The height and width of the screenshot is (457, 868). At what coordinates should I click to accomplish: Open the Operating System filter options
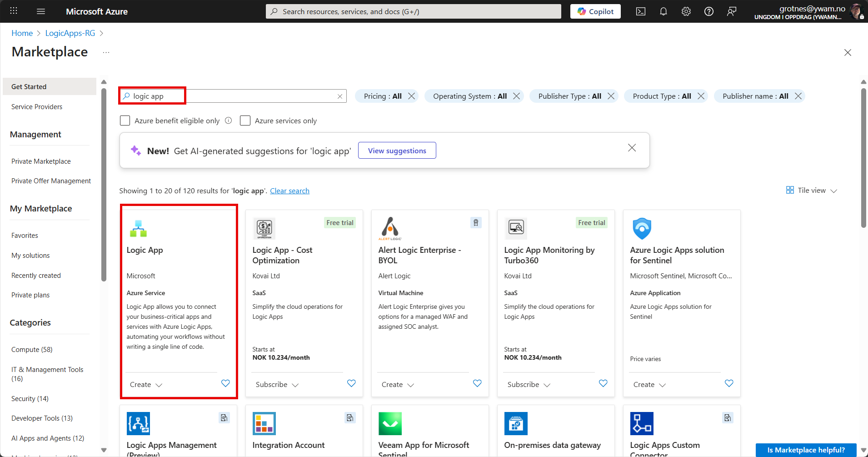[470, 96]
